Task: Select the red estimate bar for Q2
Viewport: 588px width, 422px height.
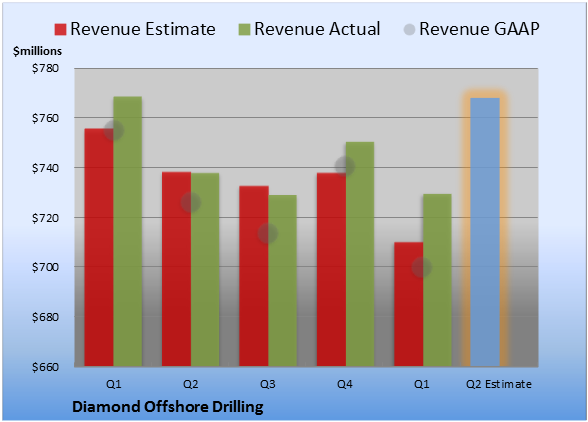Action: (176, 269)
